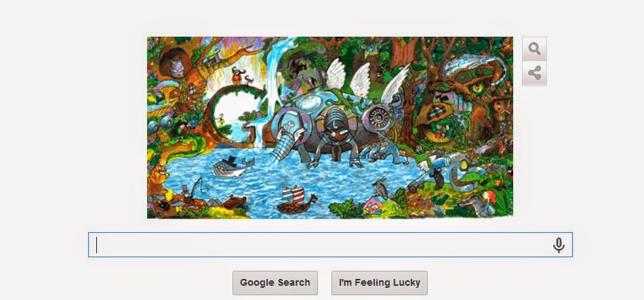Image resolution: width=644 pixels, height=300 pixels.
Task: Click the whale wearing a top hat
Action: [x=233, y=166]
